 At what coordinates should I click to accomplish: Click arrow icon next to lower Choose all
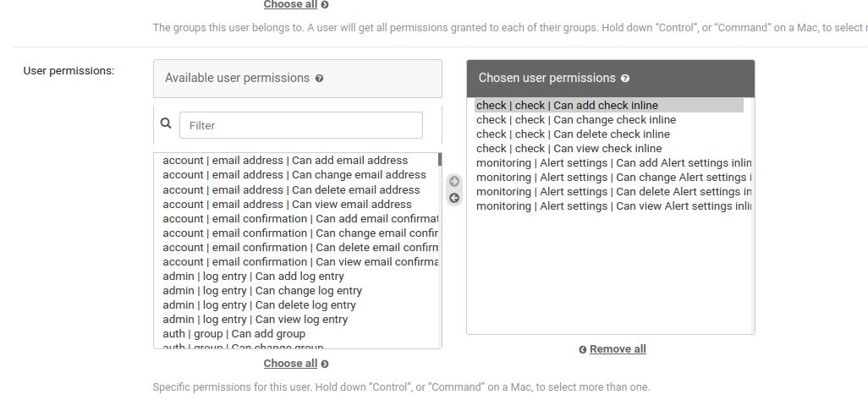(x=325, y=364)
